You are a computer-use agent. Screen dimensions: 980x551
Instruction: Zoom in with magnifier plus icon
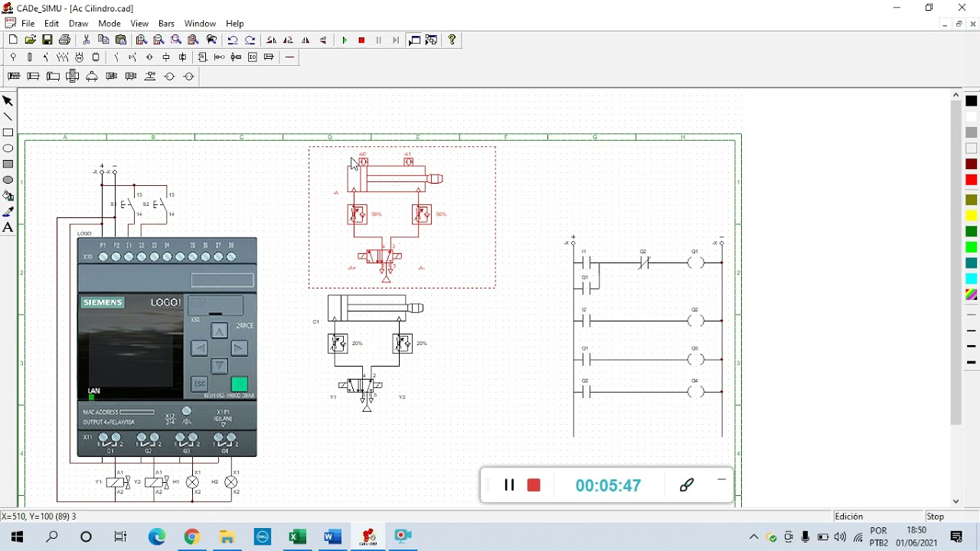[x=142, y=40]
